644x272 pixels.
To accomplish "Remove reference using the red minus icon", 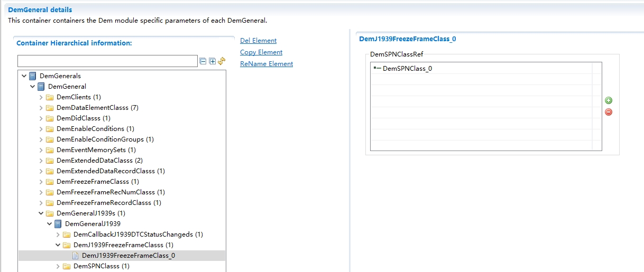I will (609, 112).
